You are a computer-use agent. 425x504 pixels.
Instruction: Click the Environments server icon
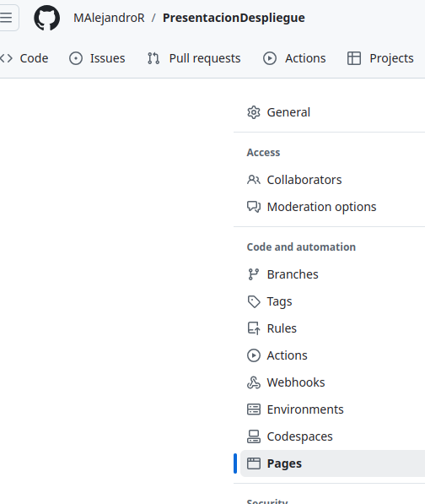pos(254,409)
